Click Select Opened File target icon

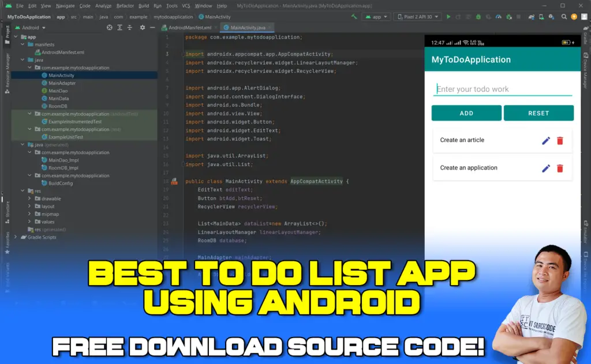(109, 28)
